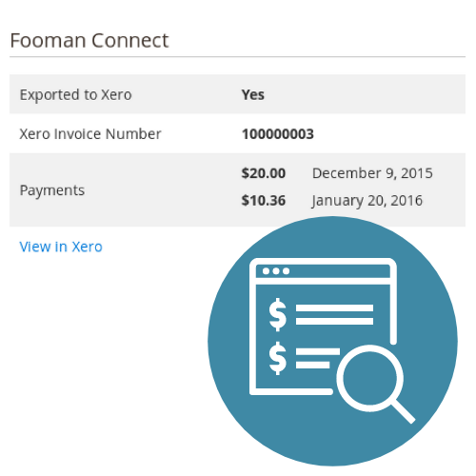Screen dimensions: 476x476
Task: Select the Xero Invoice Number label
Action: [x=90, y=133]
